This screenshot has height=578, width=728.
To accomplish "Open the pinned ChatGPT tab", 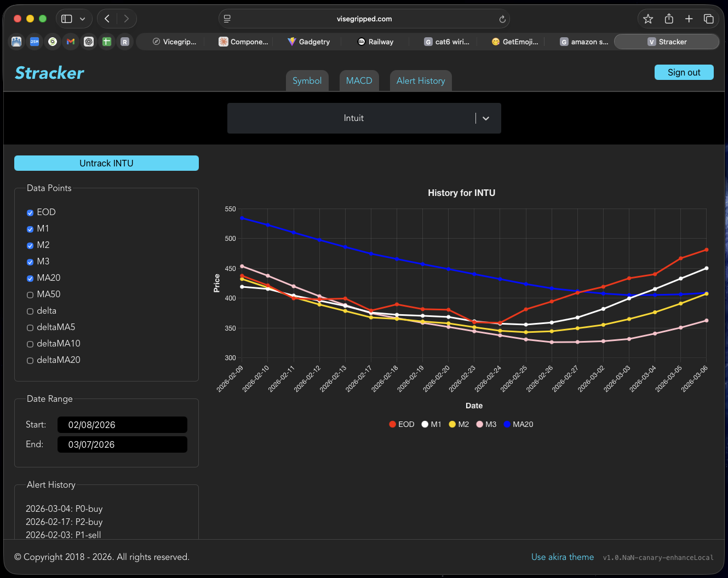I will click(x=89, y=42).
